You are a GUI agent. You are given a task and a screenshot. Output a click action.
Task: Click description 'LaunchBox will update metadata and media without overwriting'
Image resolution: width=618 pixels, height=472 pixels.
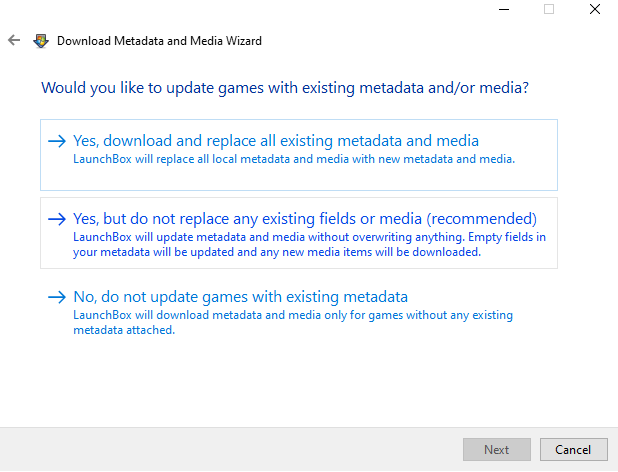[x=309, y=244]
